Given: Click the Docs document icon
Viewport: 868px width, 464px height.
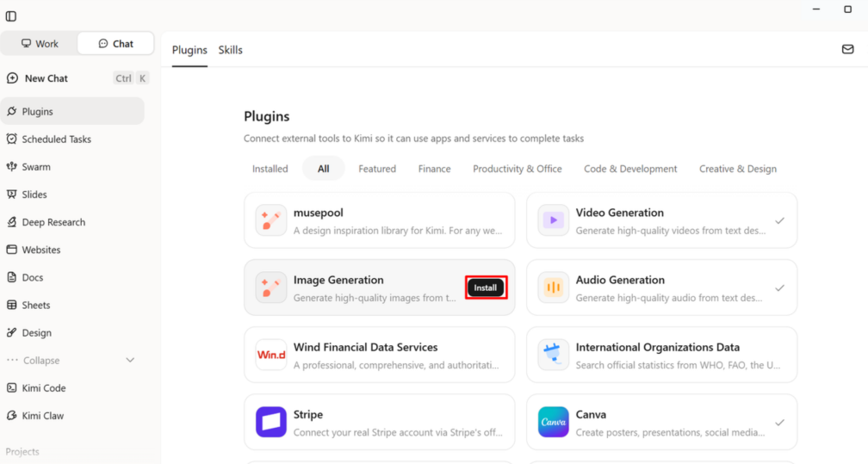Looking at the screenshot, I should [x=12, y=277].
